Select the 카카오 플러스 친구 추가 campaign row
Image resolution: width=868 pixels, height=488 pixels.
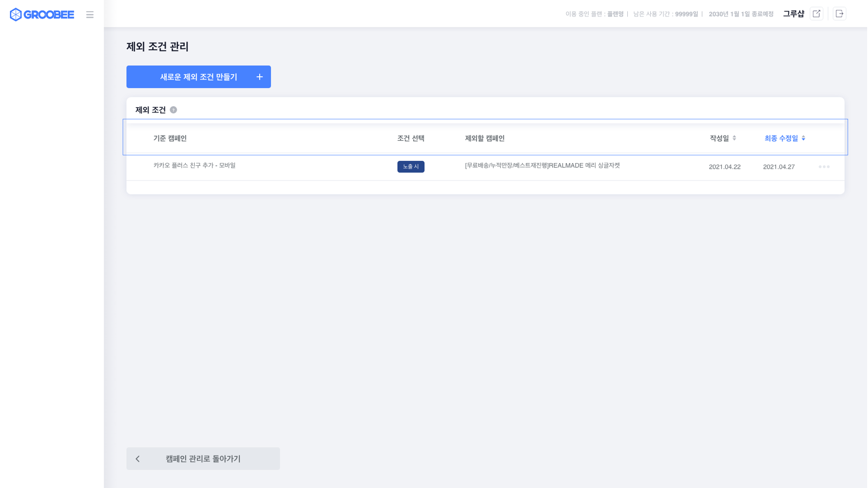point(194,165)
